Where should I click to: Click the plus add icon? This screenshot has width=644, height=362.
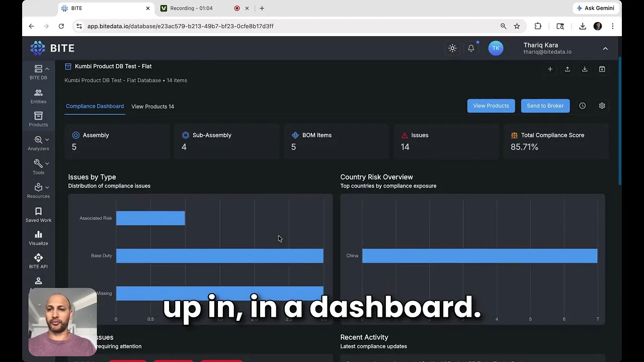pos(550,69)
